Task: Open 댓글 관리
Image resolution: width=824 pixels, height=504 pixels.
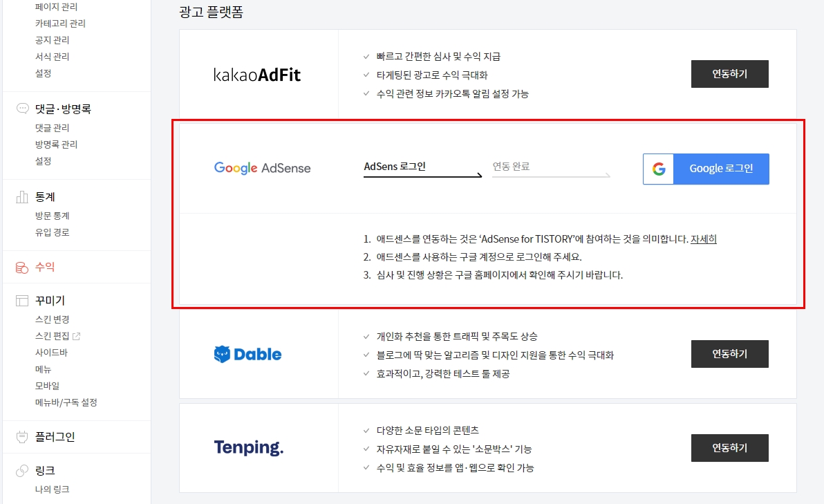Action: tap(52, 128)
